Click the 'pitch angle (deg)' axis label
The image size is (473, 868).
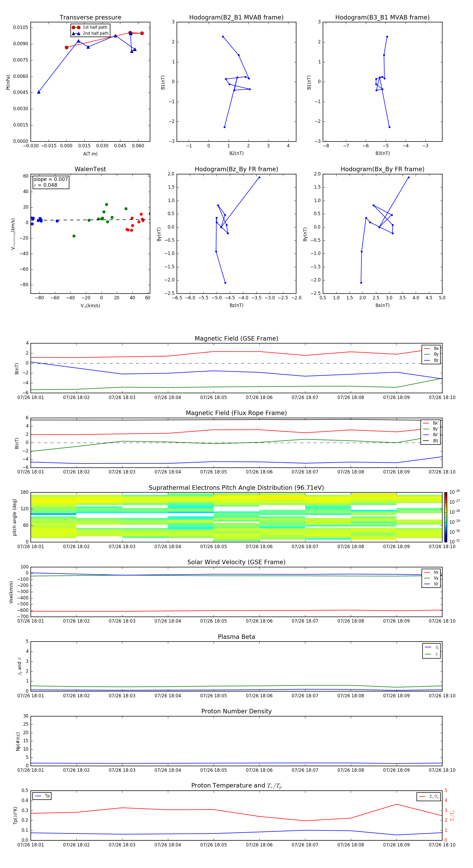point(14,517)
